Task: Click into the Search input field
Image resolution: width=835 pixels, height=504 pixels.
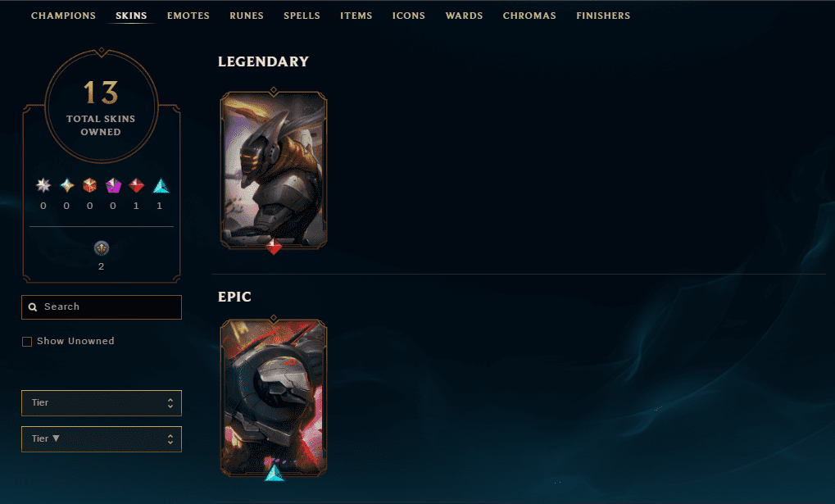Action: point(101,307)
